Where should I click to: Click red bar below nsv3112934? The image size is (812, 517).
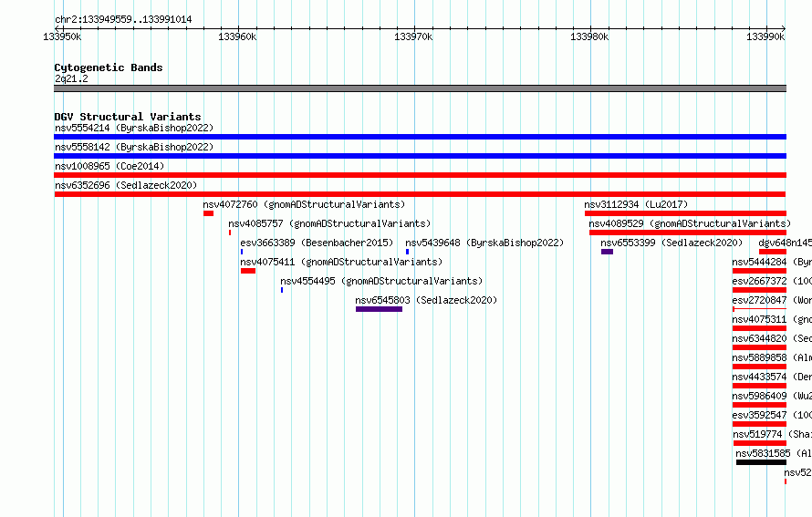tap(686, 213)
